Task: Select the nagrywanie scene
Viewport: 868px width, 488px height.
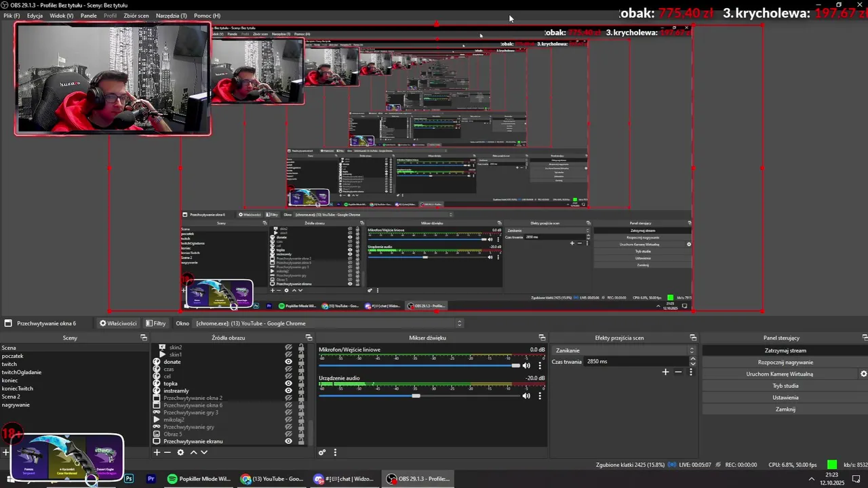Action: (x=16, y=405)
